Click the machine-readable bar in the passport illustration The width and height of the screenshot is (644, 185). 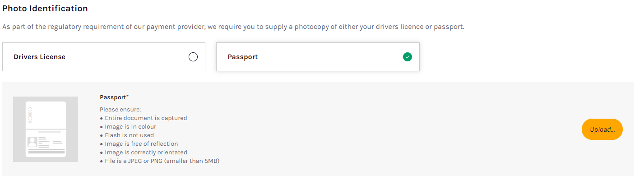pyautogui.click(x=46, y=152)
